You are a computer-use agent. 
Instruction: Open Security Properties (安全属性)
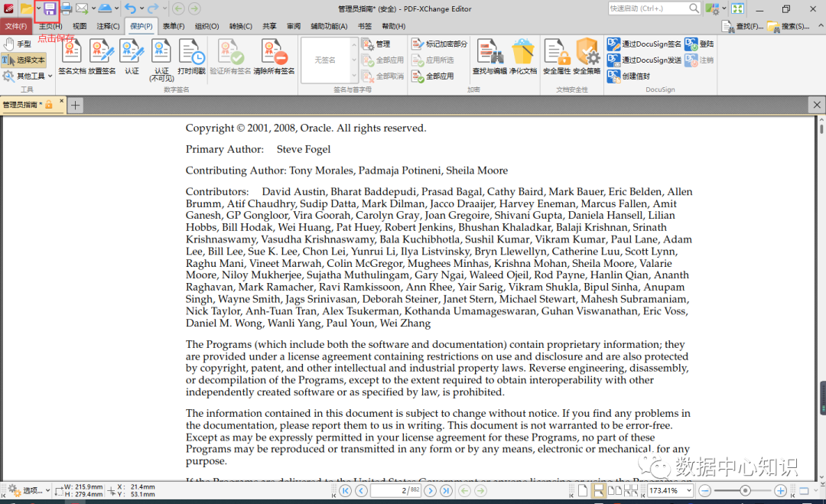click(x=557, y=57)
